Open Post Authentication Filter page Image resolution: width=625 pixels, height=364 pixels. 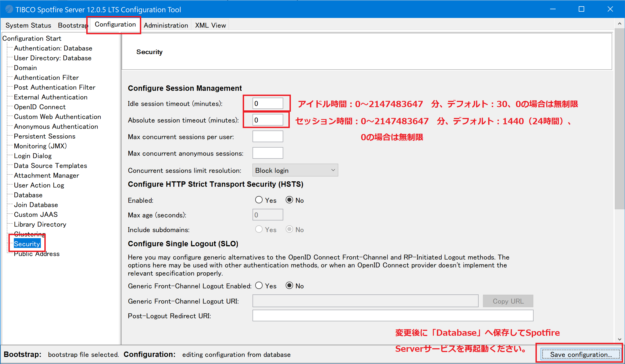pyautogui.click(x=54, y=87)
